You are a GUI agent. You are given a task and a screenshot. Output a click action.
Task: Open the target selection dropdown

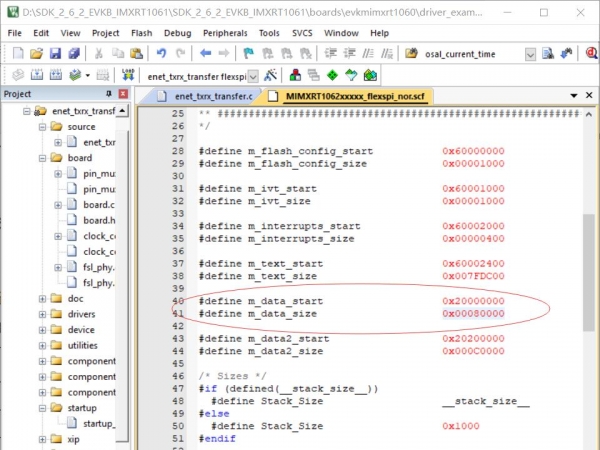252,75
